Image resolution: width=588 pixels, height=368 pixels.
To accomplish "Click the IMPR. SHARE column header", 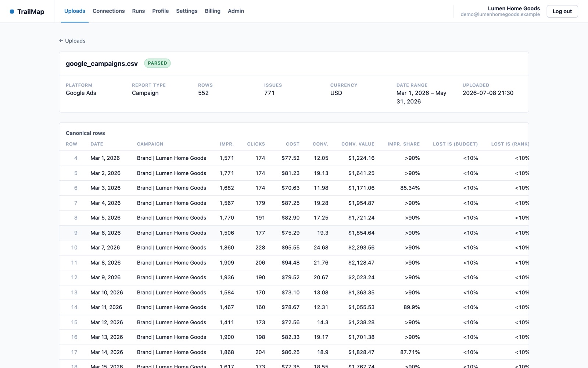I will click(x=404, y=144).
